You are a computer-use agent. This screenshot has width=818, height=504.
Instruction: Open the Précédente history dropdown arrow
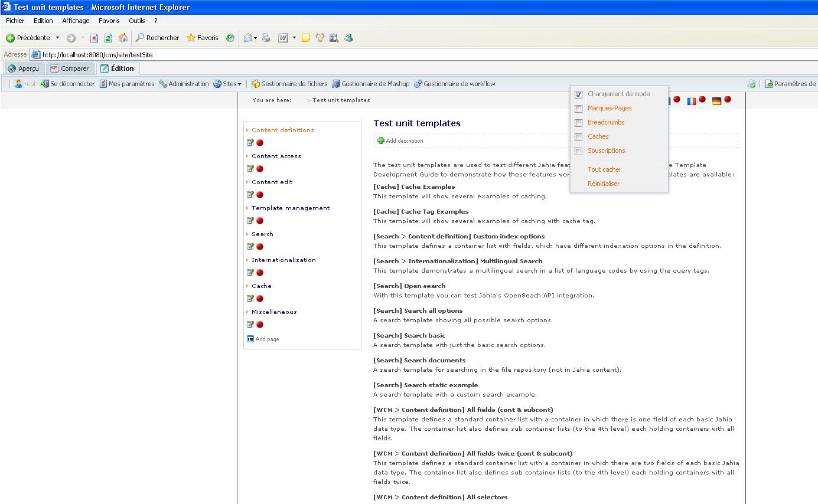[x=57, y=38]
